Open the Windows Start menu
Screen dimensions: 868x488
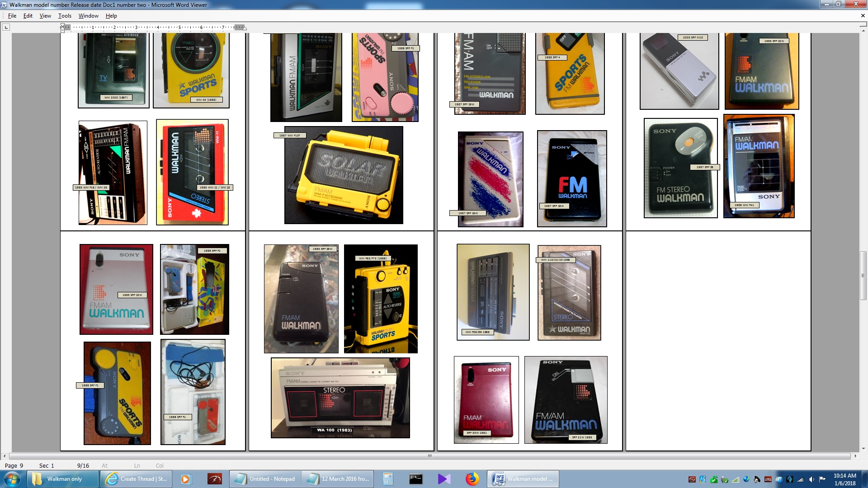click(x=12, y=479)
